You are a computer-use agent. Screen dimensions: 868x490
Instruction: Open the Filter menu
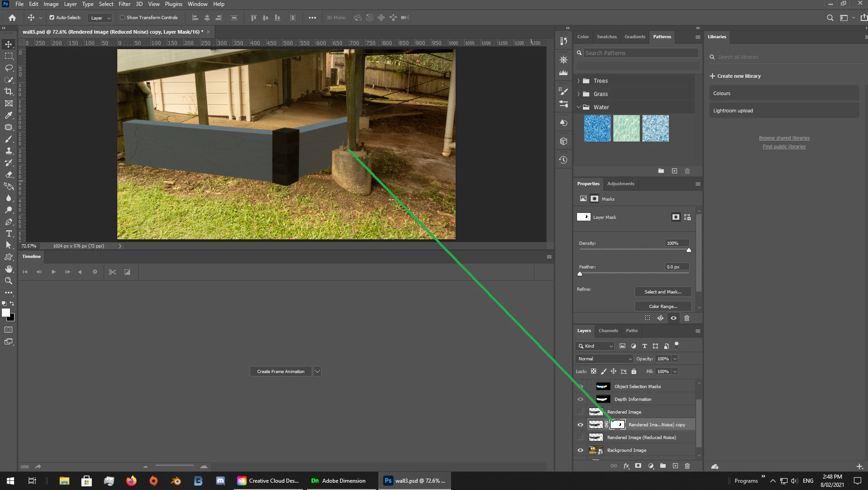pos(125,4)
